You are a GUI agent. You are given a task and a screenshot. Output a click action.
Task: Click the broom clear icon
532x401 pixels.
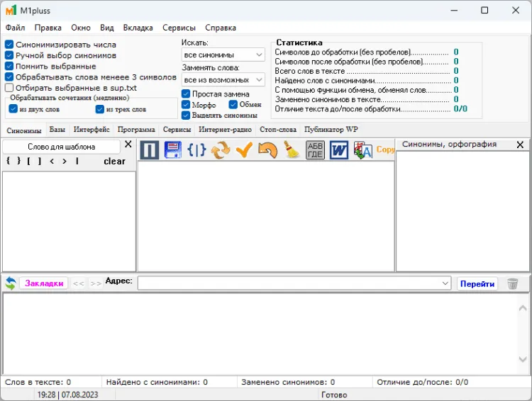click(291, 150)
